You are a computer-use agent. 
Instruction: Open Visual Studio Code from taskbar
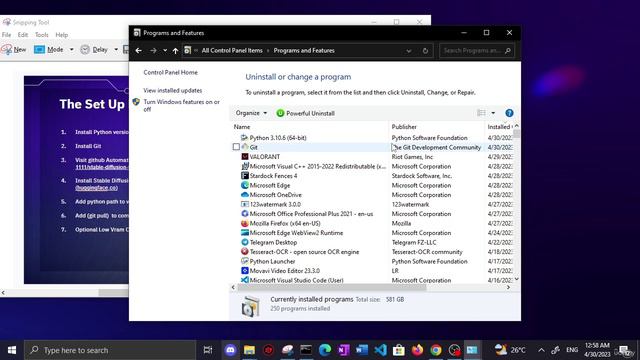(x=380, y=350)
